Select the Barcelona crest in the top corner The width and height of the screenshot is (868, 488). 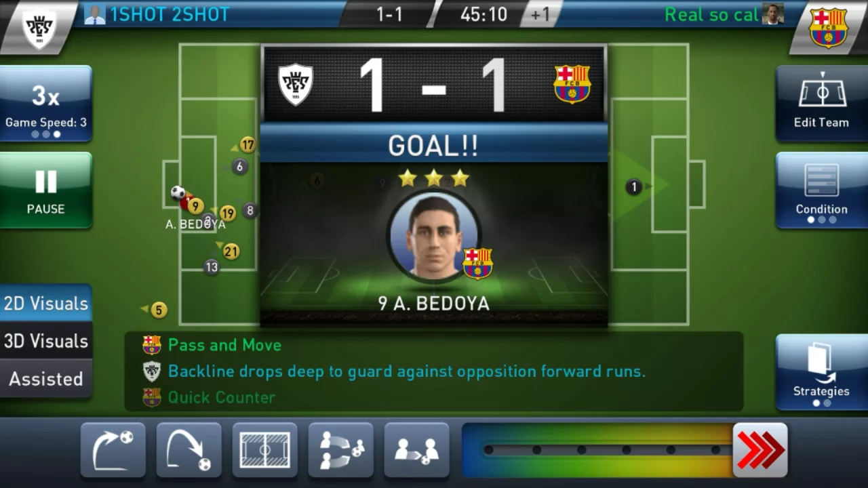coord(828,28)
